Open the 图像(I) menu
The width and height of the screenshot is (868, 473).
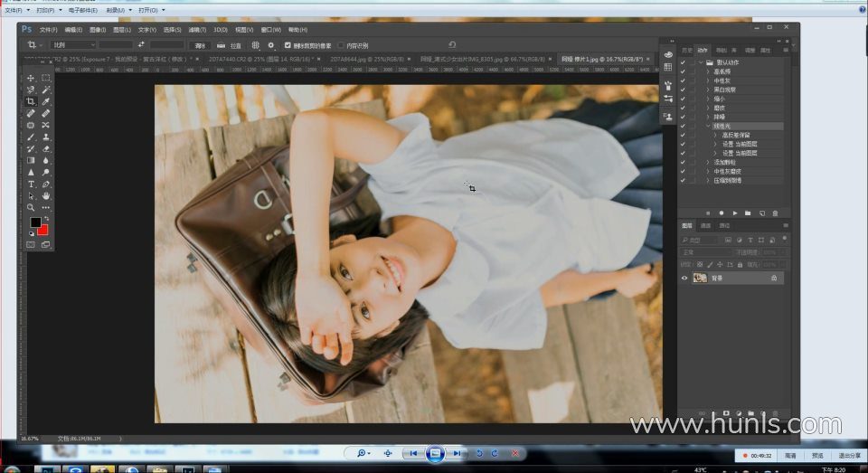coord(98,30)
